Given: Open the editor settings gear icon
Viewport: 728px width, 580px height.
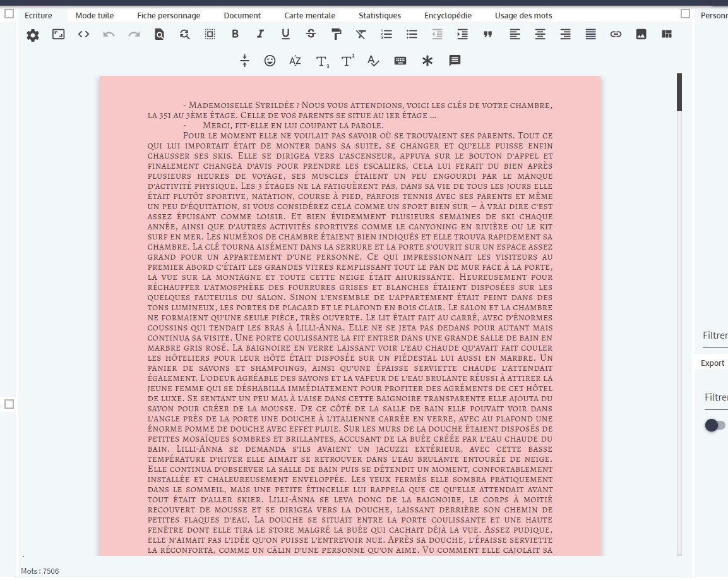Looking at the screenshot, I should coord(33,35).
